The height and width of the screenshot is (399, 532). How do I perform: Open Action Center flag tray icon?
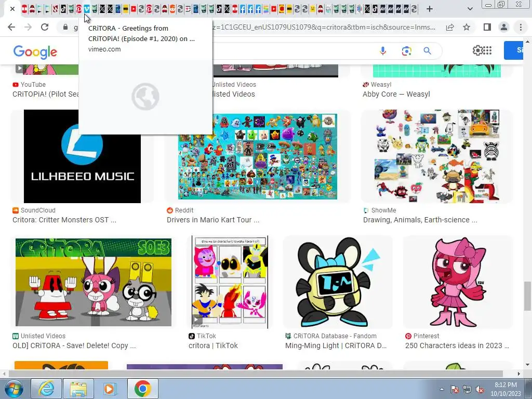[454, 389]
